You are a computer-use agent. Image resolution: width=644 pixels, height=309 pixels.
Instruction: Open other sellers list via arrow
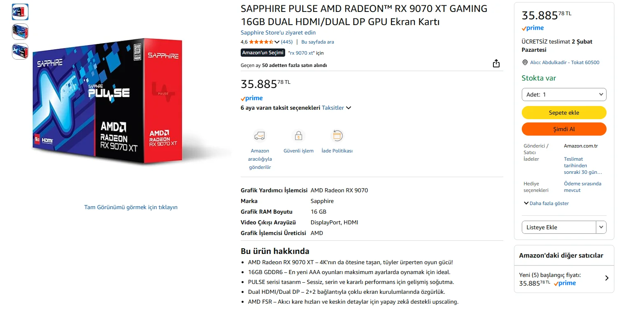(x=606, y=278)
